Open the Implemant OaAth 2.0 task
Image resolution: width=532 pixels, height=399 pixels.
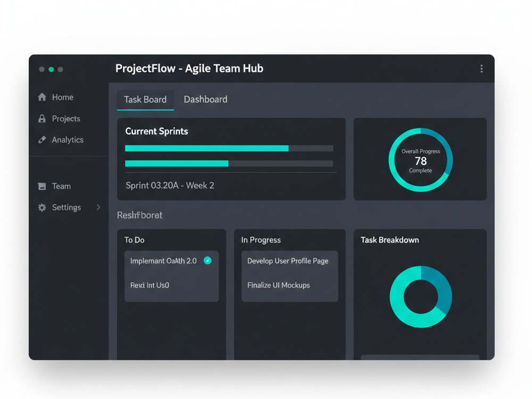(x=163, y=261)
